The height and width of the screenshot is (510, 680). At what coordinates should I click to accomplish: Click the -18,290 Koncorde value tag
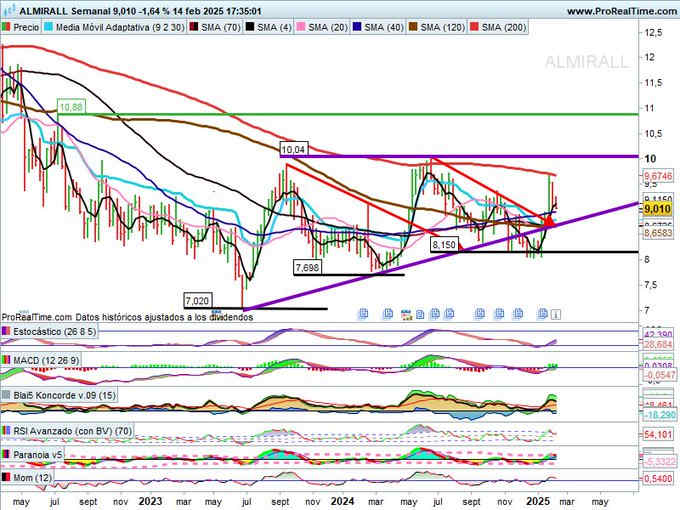coord(659,415)
